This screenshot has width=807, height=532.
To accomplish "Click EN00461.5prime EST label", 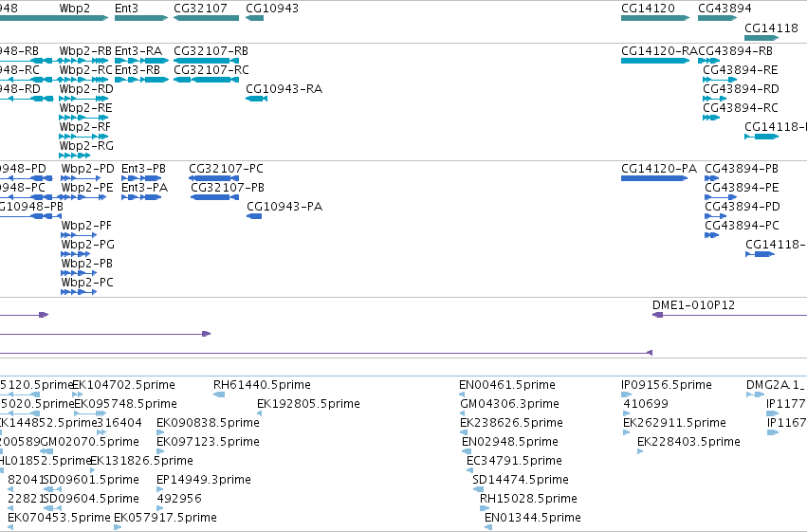I will (507, 385).
